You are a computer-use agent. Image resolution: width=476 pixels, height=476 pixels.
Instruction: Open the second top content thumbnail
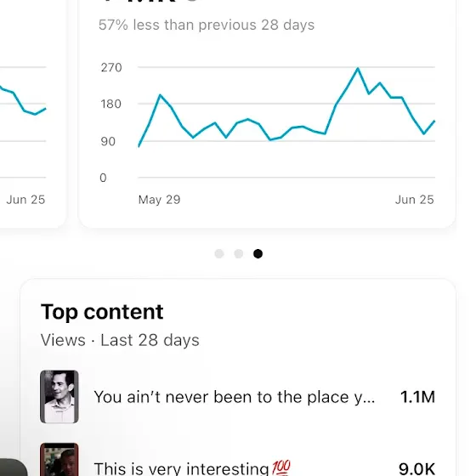(x=59, y=459)
